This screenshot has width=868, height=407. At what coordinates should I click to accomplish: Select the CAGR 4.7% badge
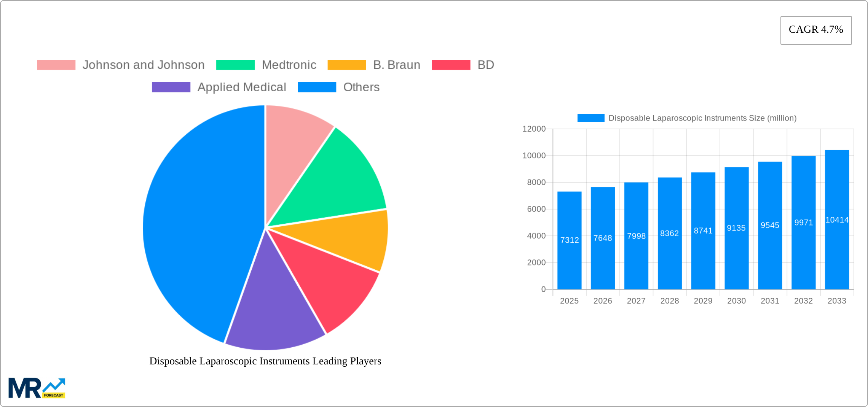tap(815, 30)
